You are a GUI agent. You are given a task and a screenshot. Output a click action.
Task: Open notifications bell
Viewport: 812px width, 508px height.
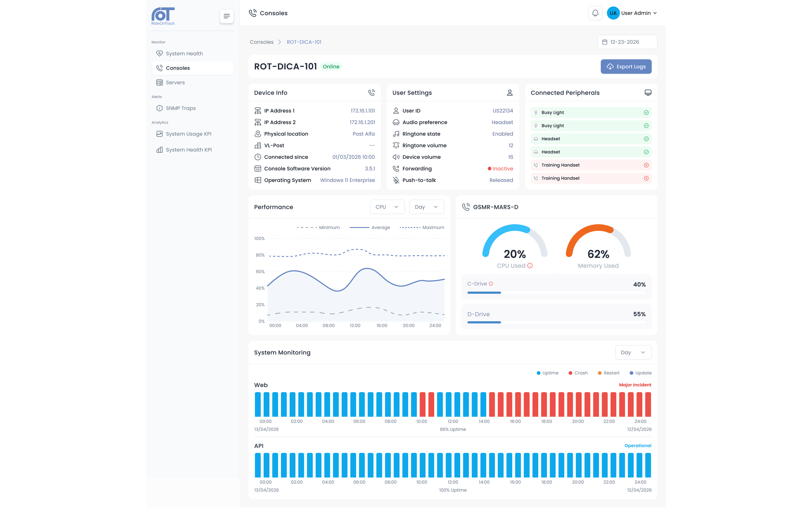(x=595, y=13)
